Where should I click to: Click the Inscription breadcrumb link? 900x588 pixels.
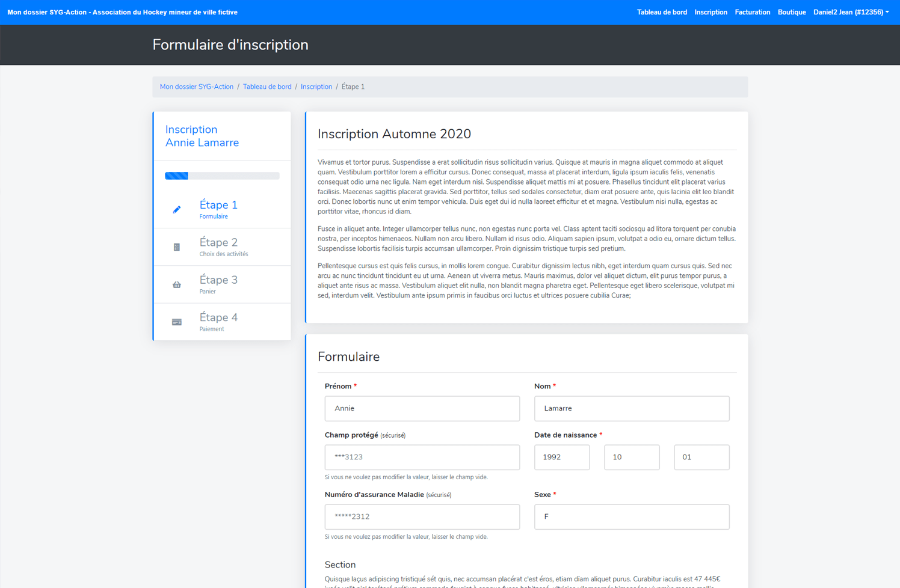coord(316,87)
